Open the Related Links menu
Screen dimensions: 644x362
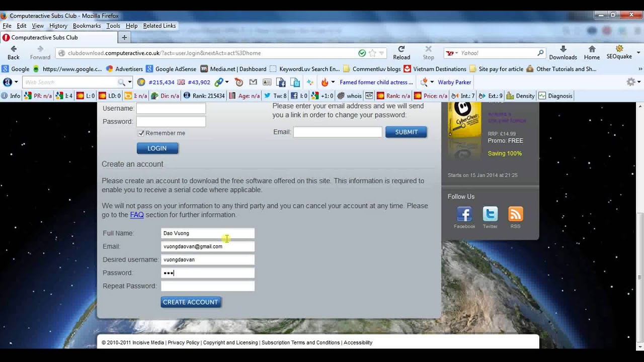[159, 26]
